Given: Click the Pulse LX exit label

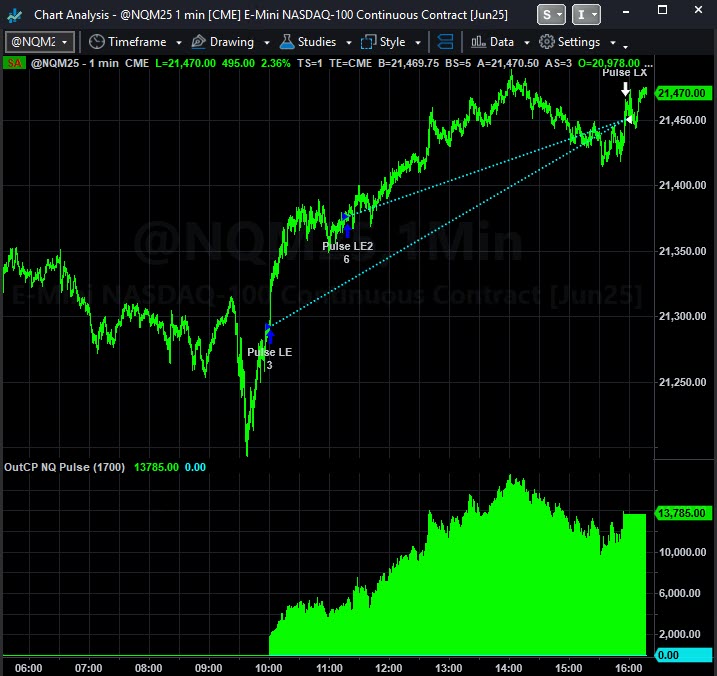Looking at the screenshot, I should (625, 73).
